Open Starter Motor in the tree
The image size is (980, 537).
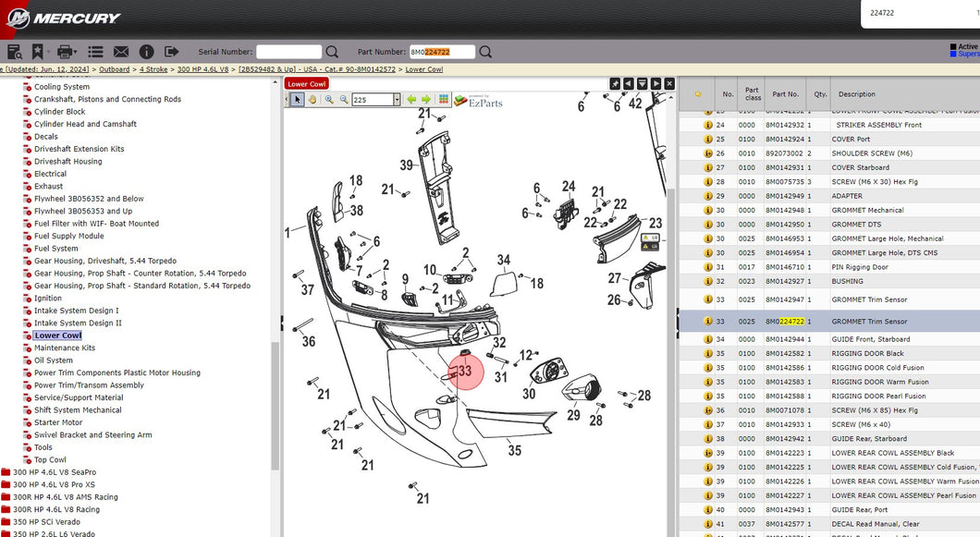pyautogui.click(x=58, y=422)
